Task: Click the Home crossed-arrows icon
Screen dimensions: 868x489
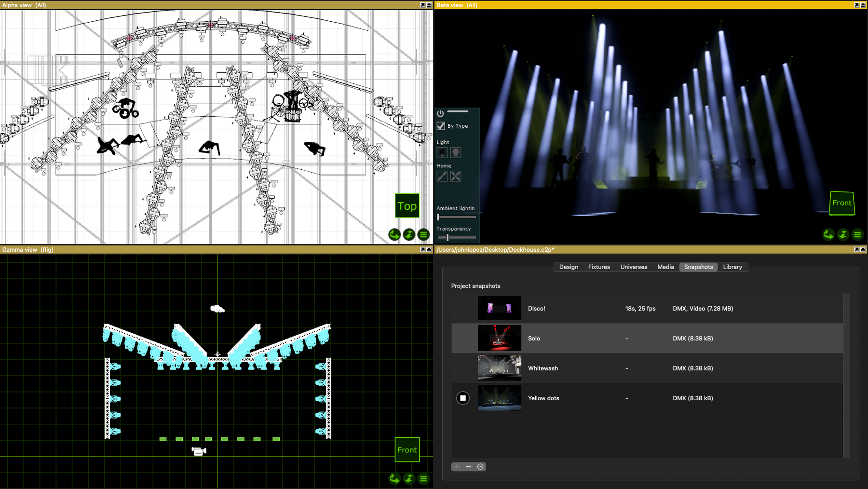Action: [456, 176]
